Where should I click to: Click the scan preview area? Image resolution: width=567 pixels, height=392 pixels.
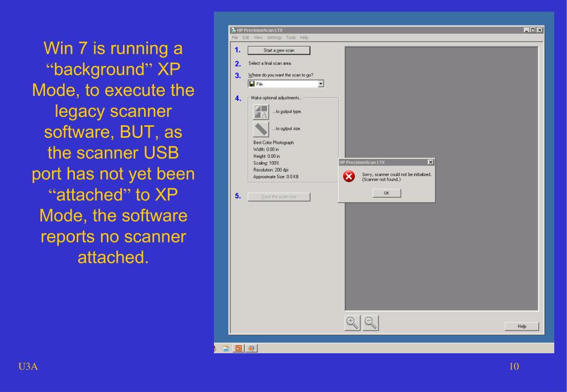click(x=442, y=178)
